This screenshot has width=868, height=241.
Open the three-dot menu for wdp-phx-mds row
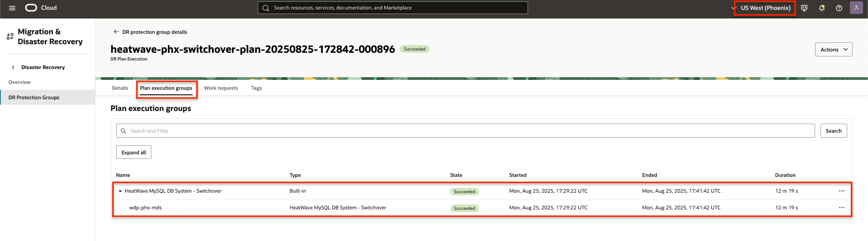(x=841, y=208)
